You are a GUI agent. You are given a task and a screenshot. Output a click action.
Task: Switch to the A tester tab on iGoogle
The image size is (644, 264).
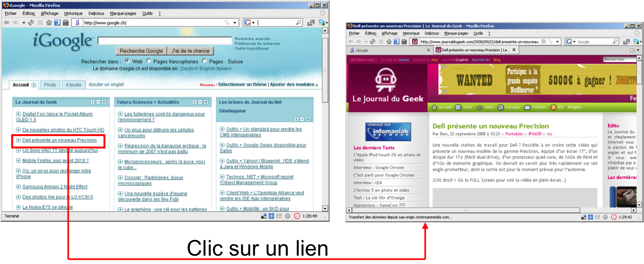(73, 85)
